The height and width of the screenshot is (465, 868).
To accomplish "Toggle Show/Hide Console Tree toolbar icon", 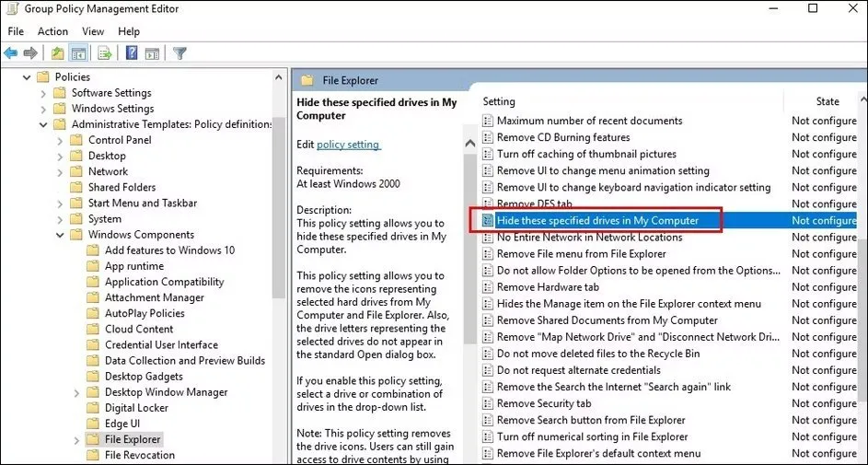I will point(79,53).
